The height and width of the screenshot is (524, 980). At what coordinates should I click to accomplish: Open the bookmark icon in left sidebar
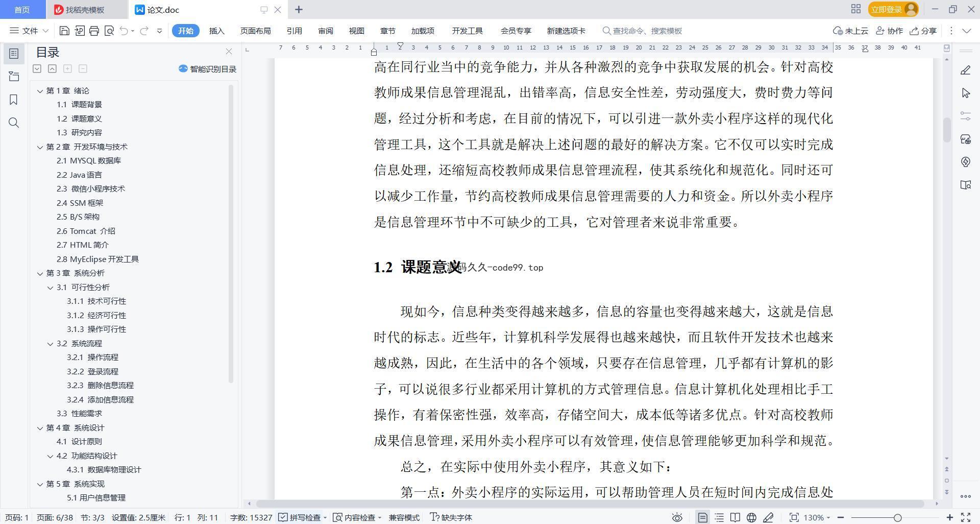[14, 100]
